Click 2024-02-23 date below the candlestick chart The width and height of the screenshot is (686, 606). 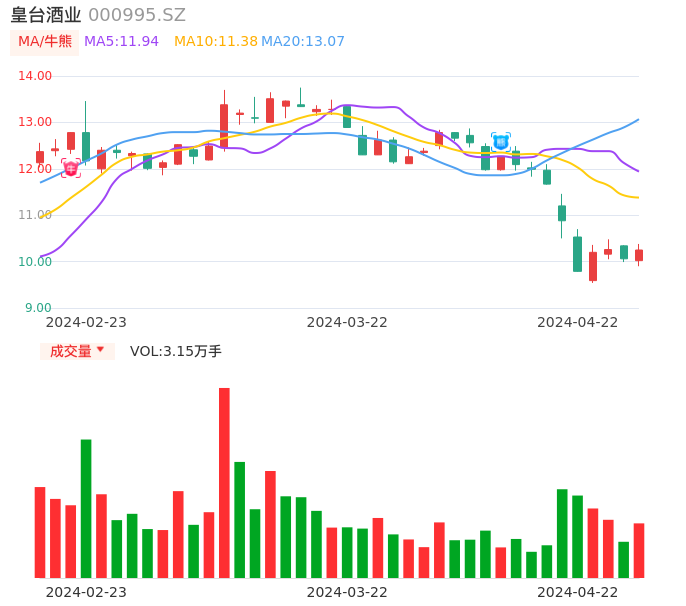click(x=86, y=322)
